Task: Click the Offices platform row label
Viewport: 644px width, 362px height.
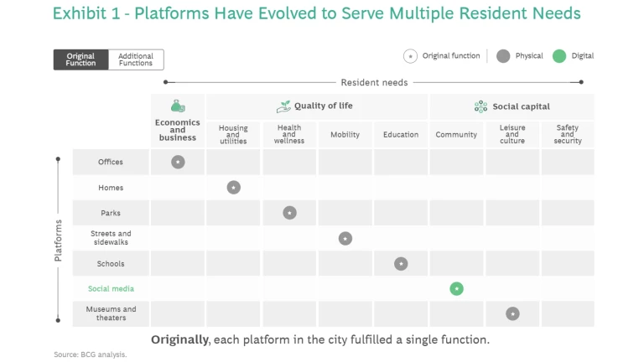Action: [x=111, y=162]
